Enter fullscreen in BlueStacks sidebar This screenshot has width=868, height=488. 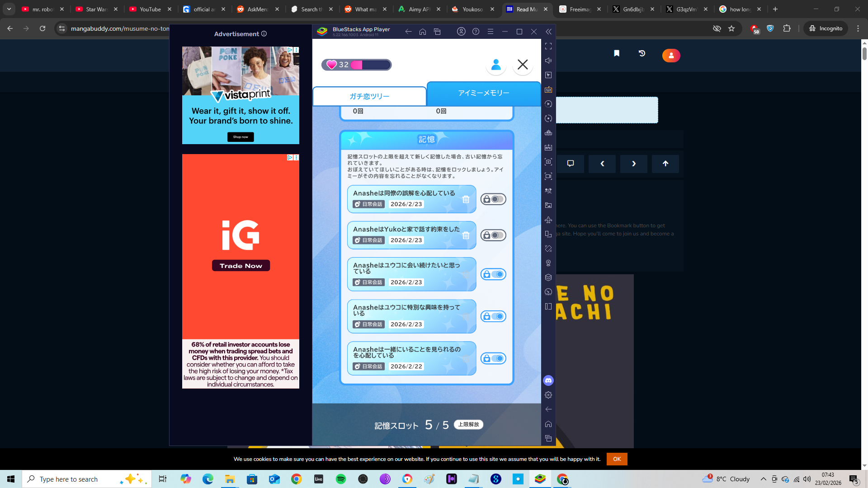pyautogui.click(x=548, y=46)
